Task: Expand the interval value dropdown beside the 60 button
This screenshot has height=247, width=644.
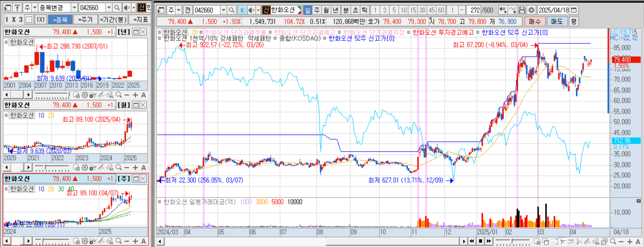Action: (x=462, y=10)
